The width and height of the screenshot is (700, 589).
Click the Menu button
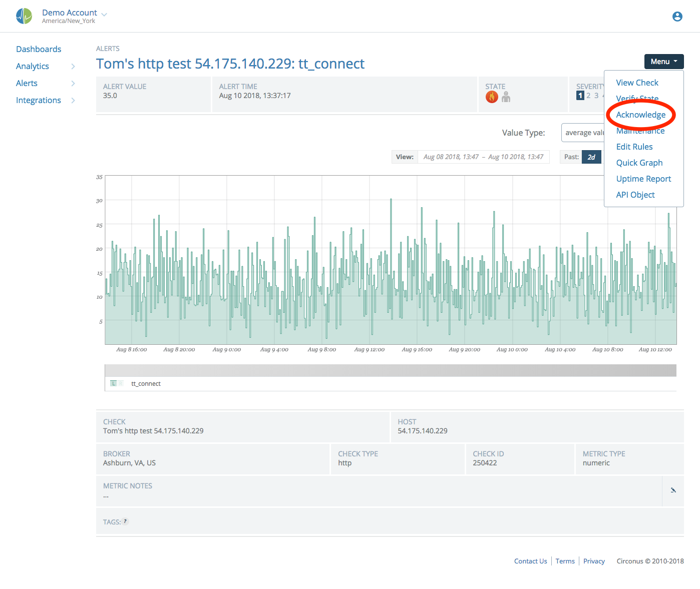pyautogui.click(x=663, y=62)
